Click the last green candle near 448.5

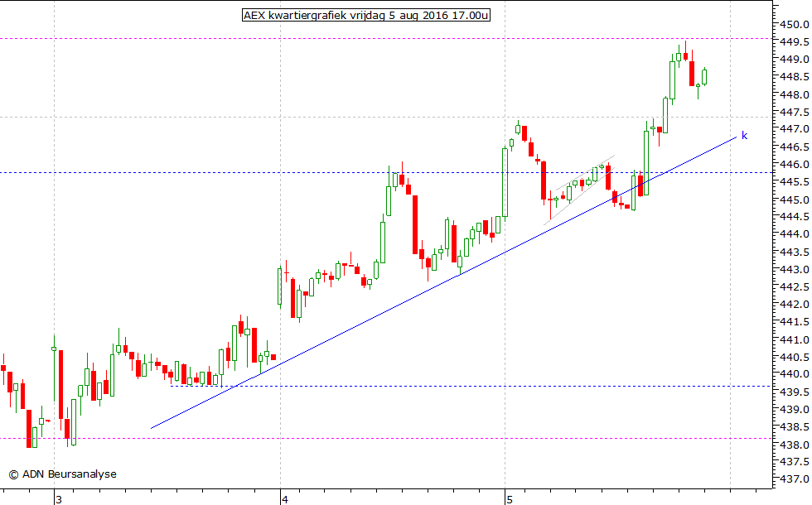[x=704, y=76]
